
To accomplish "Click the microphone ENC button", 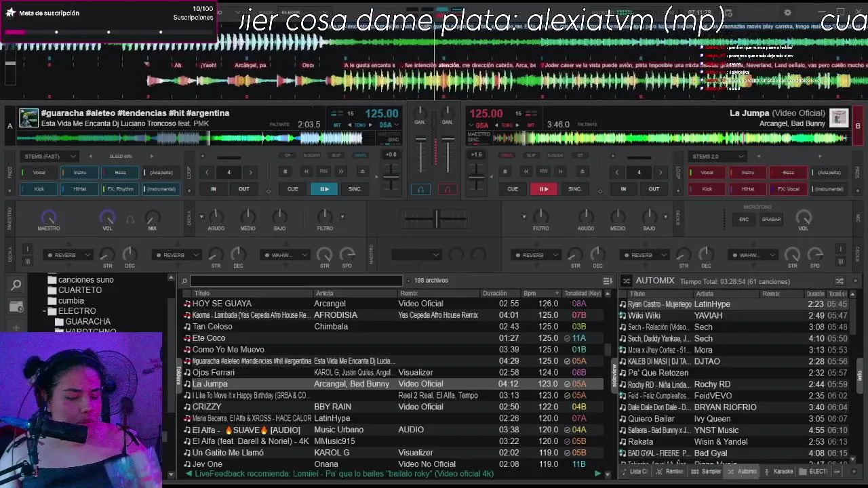I will click(x=744, y=220).
